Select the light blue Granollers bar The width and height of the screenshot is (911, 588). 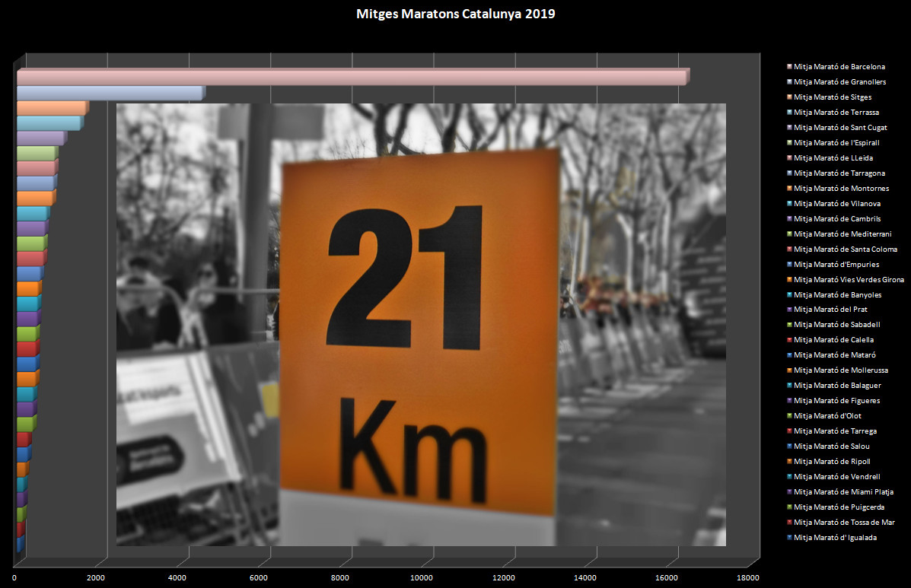tap(110, 93)
